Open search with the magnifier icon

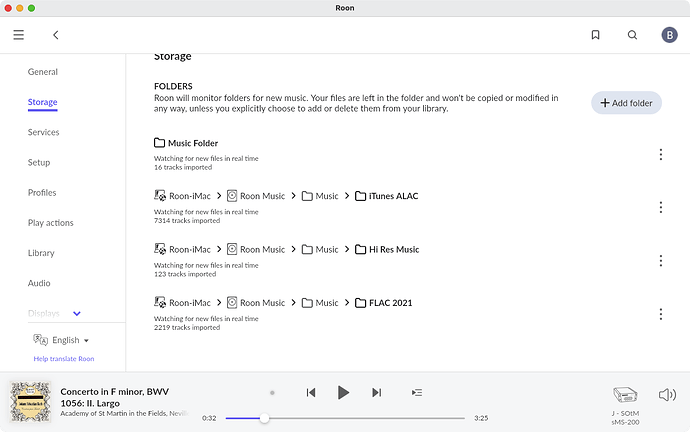(x=632, y=35)
